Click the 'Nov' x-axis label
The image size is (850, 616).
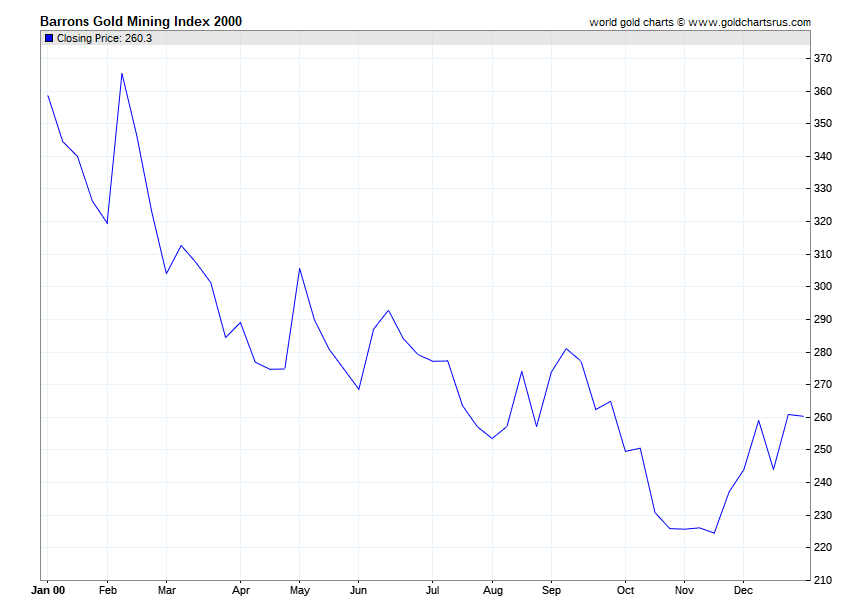pyautogui.click(x=684, y=590)
